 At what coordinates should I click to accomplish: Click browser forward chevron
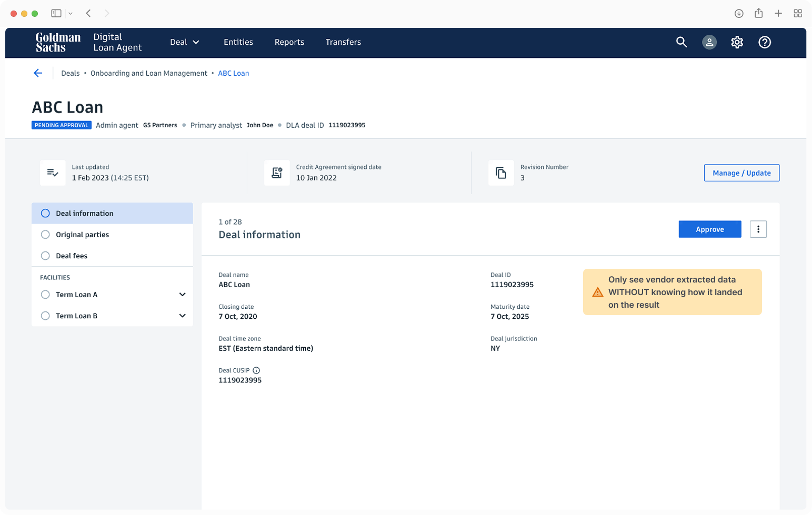107,13
